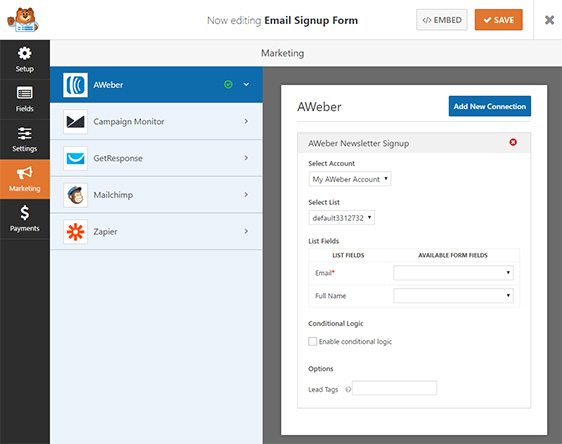This screenshot has width=562, height=444.
Task: Select the Mailchimp label
Action: 113,195
